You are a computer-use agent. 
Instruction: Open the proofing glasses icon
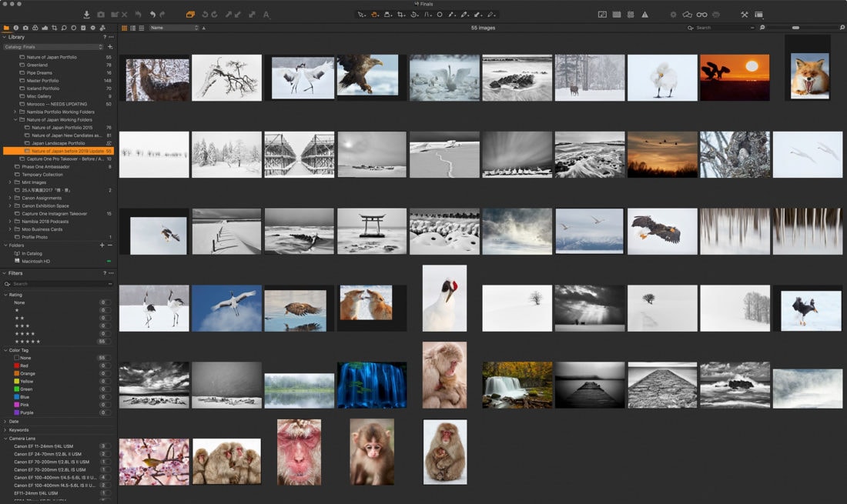[701, 15]
